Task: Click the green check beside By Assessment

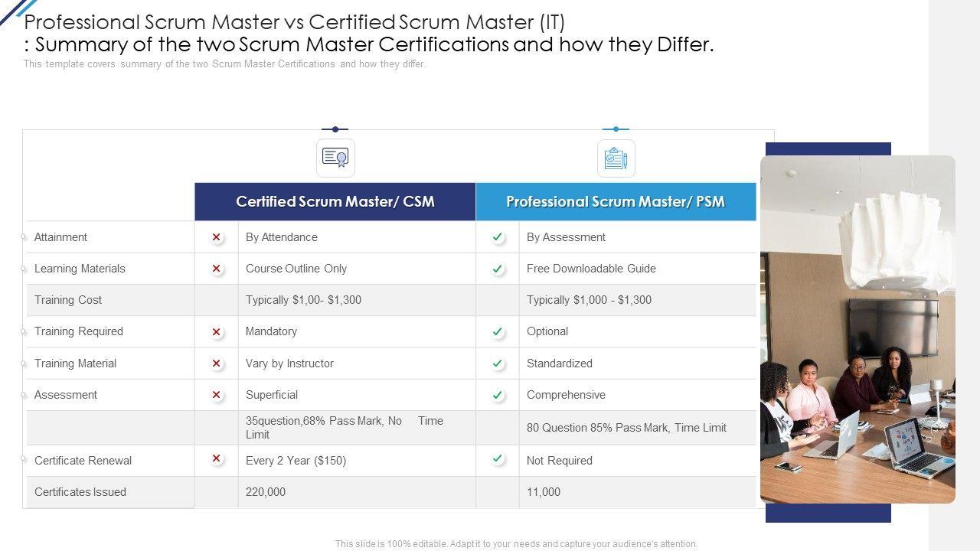Action: click(x=498, y=237)
